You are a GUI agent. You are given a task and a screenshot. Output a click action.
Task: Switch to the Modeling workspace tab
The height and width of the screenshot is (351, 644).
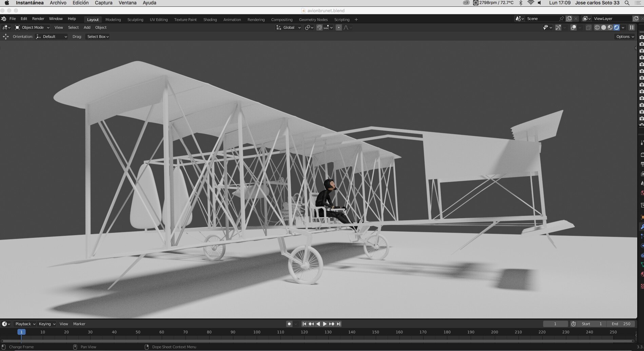[113, 20]
